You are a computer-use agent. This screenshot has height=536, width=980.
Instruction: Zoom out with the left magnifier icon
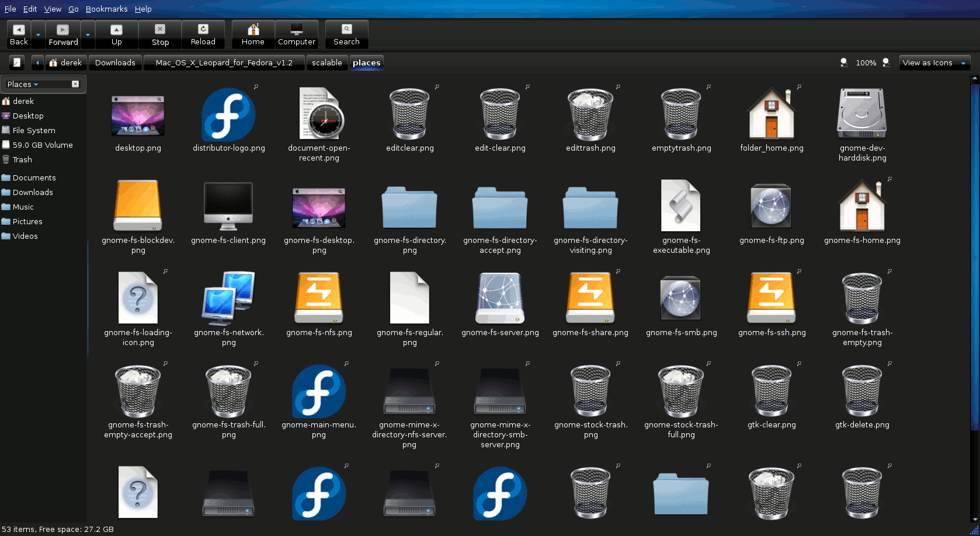(x=844, y=62)
